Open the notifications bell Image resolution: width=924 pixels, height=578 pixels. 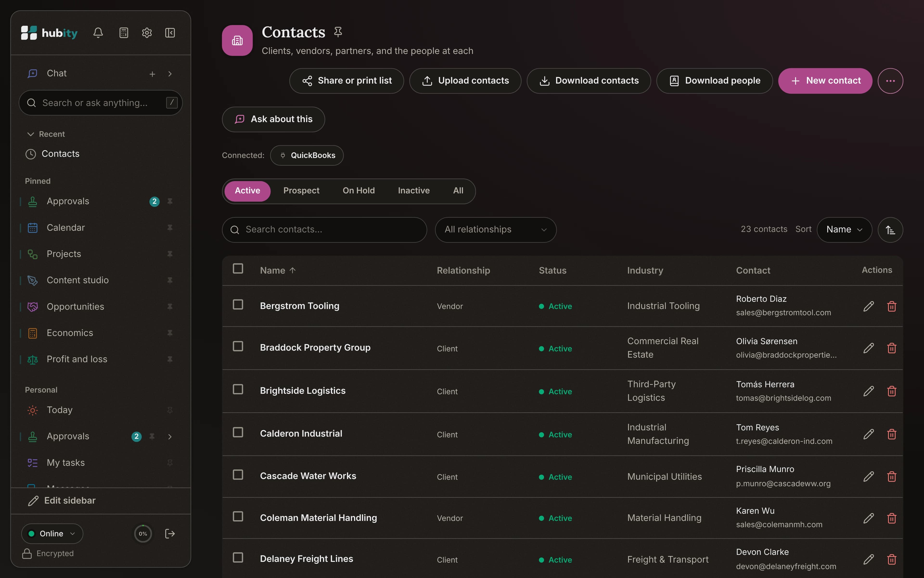point(98,33)
